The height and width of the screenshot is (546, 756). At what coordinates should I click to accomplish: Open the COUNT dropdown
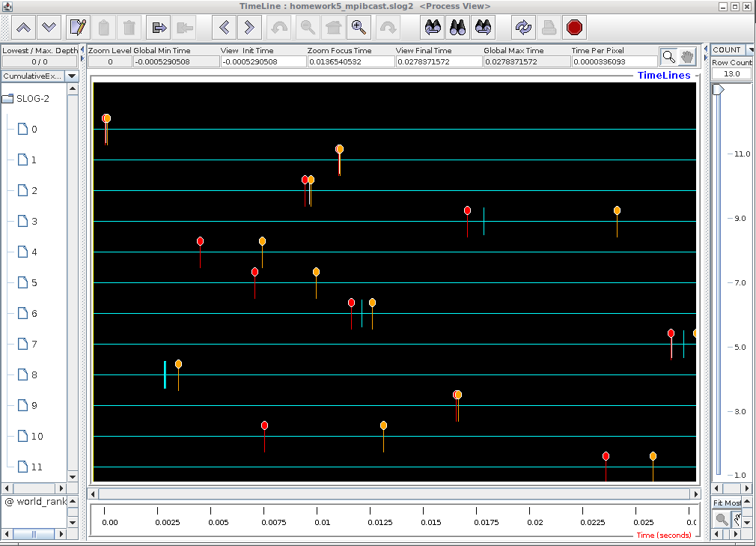[x=731, y=50]
